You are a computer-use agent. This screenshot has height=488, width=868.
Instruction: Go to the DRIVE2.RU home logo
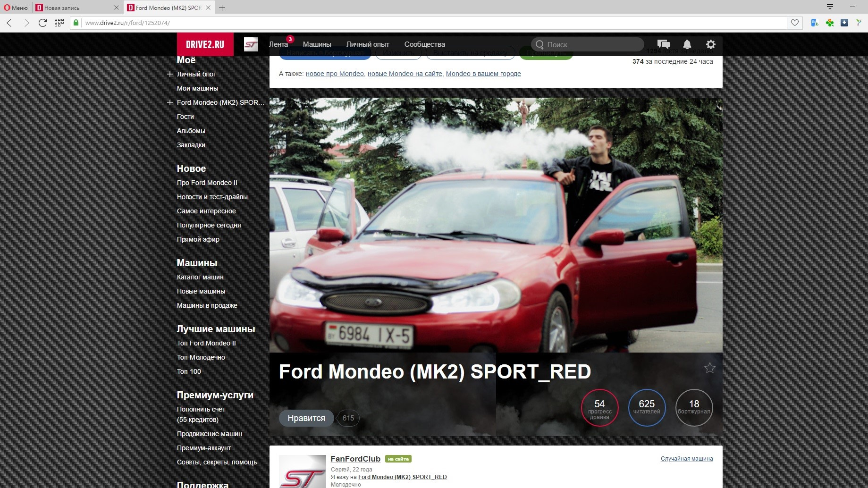coord(205,44)
